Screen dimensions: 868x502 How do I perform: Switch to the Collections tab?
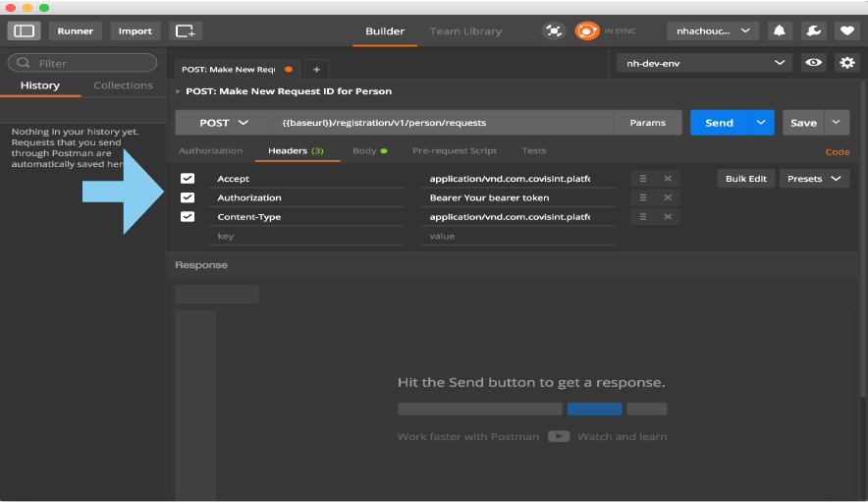click(123, 85)
